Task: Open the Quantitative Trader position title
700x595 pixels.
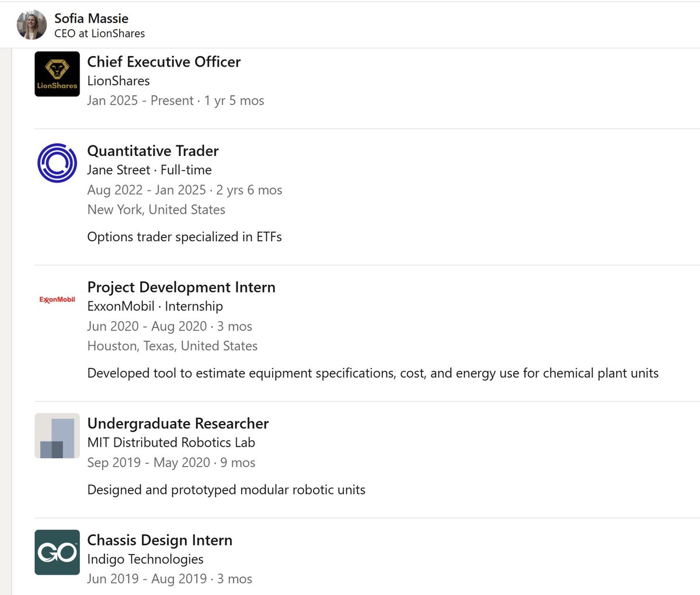Action: click(153, 151)
